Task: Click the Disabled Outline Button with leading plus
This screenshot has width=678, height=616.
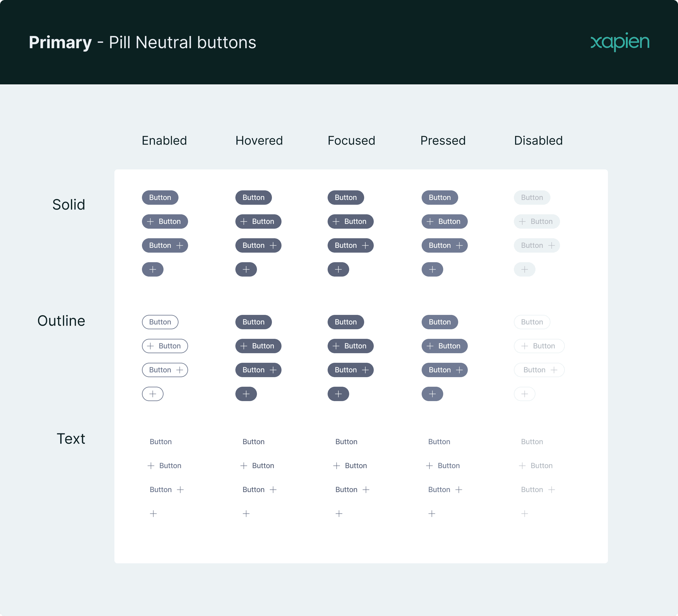Action: point(539,346)
